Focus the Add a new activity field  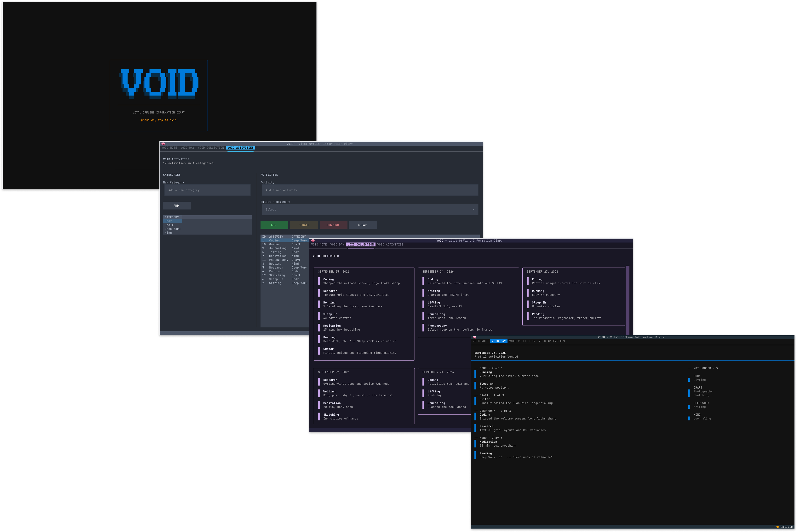(370, 190)
